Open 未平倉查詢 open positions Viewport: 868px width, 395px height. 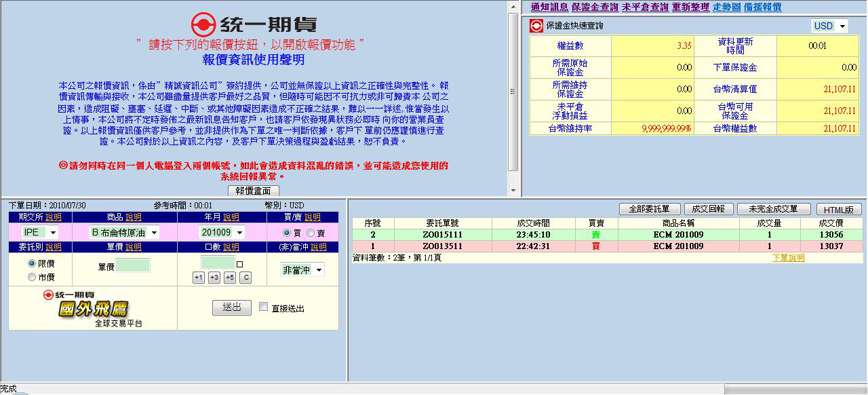pos(645,7)
